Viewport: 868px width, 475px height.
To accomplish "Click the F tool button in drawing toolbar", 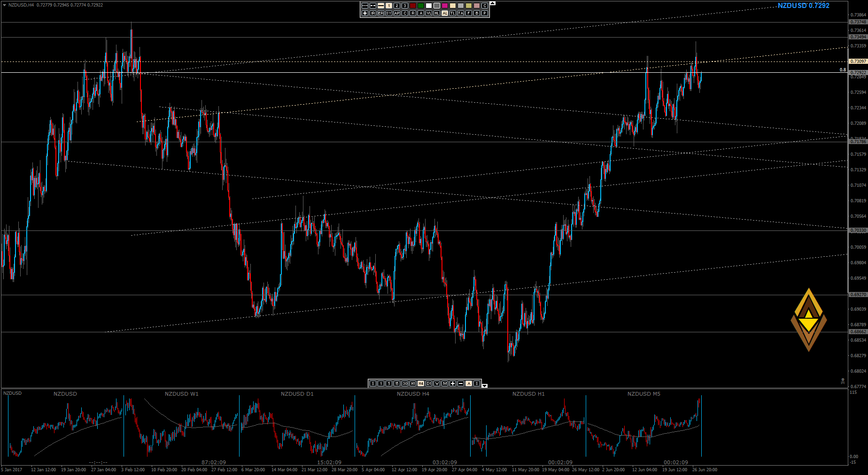I will [469, 13].
